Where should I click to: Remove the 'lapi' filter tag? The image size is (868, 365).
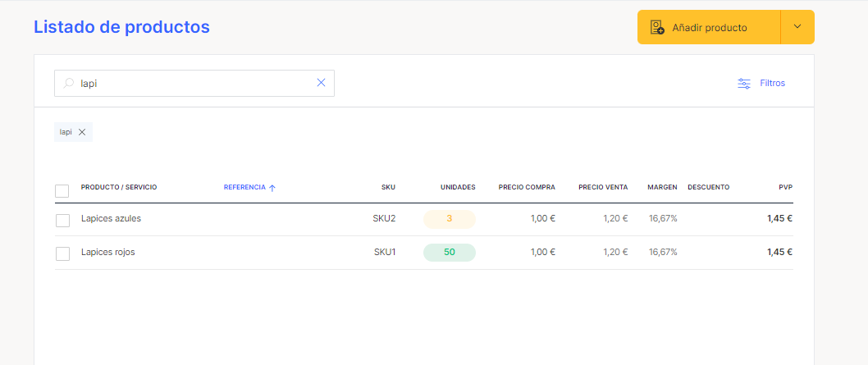click(x=82, y=132)
